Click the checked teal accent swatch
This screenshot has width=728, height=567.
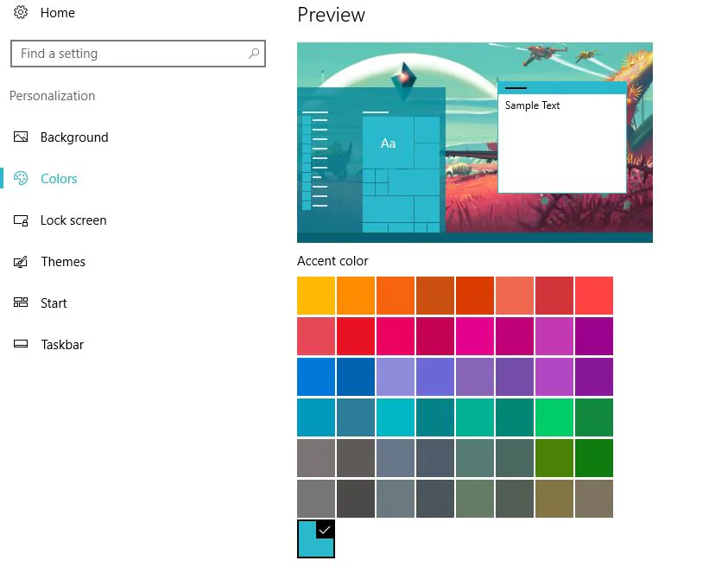click(x=316, y=538)
